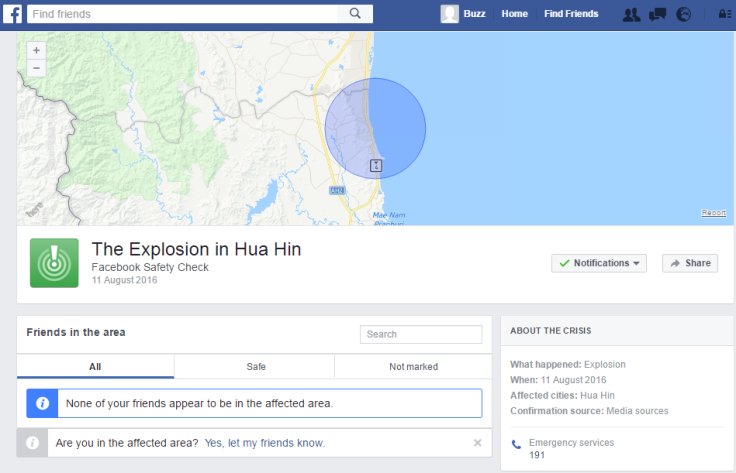Viewport: 736px width, 473px height.
Task: Go to Buzz profile link
Action: pyautogui.click(x=474, y=14)
